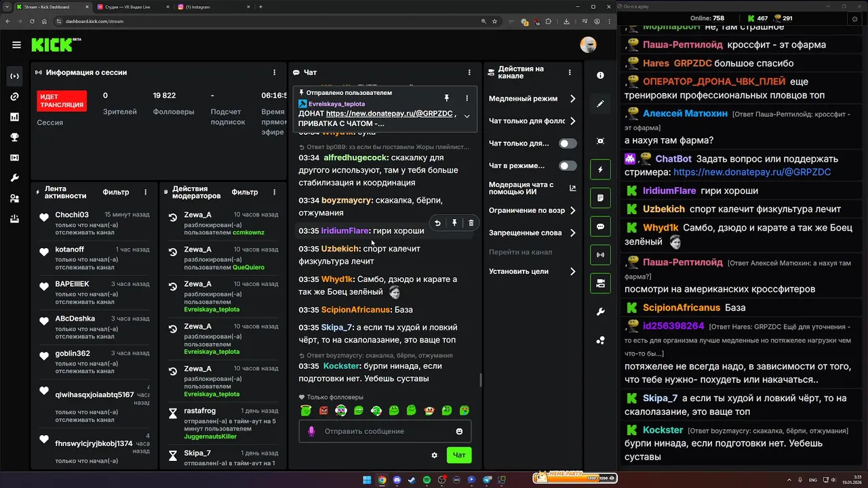Open moderator actions panel three-dot menu
Image resolution: width=868 pixels, height=488 pixels.
pyautogui.click(x=275, y=192)
